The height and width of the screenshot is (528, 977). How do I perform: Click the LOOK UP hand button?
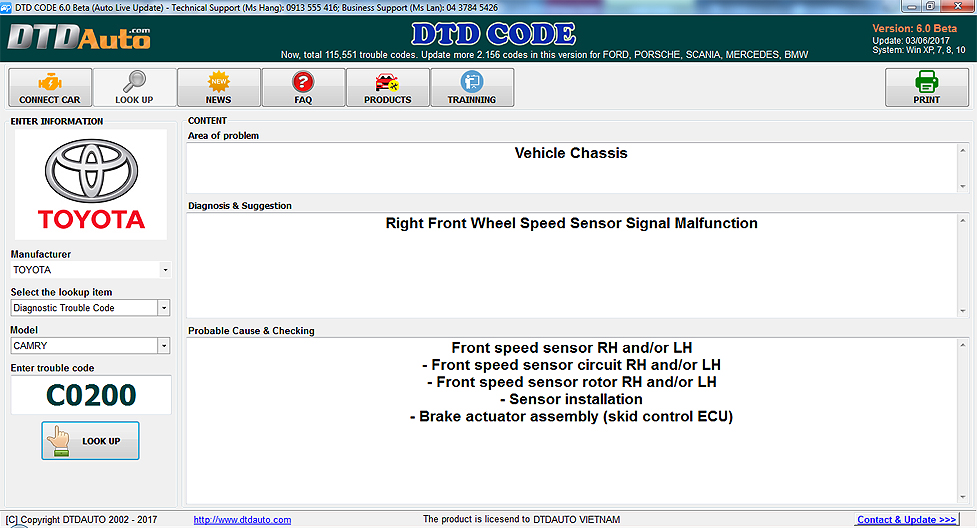90,441
